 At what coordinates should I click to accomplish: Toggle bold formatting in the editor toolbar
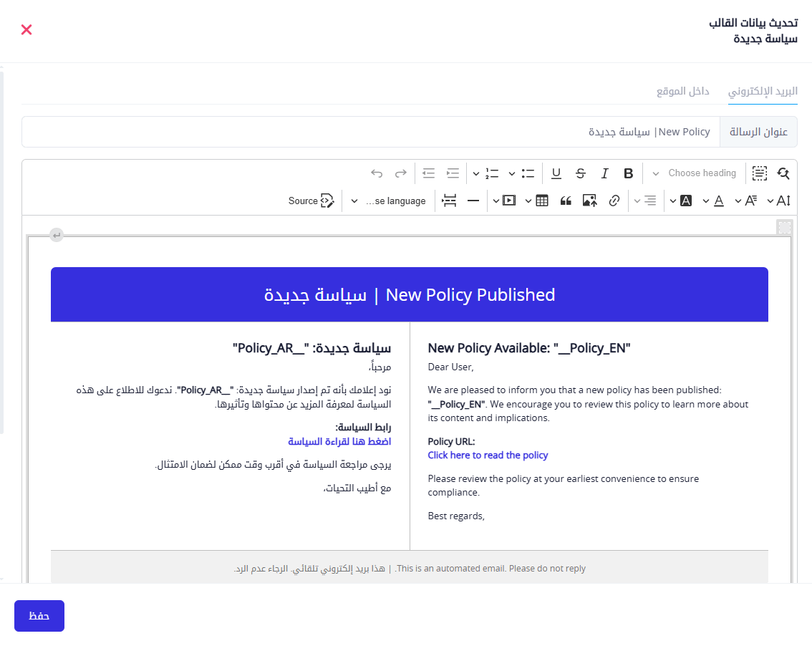(x=629, y=173)
